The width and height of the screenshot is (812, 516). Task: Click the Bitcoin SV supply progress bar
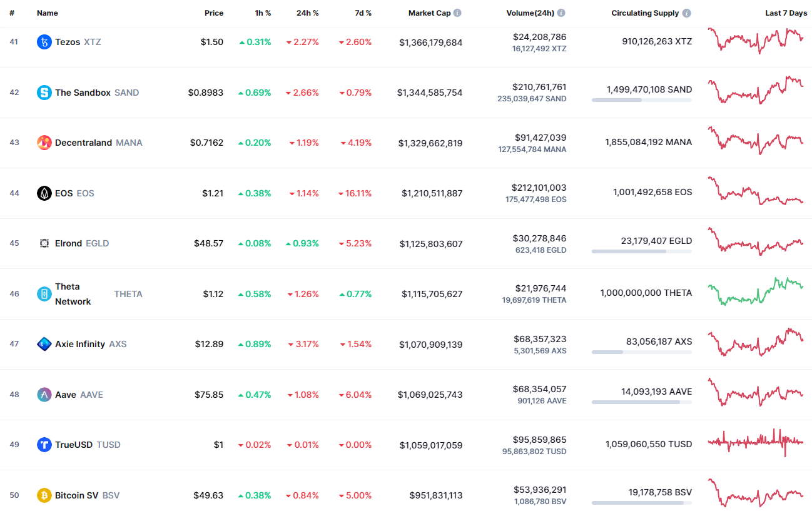642,503
